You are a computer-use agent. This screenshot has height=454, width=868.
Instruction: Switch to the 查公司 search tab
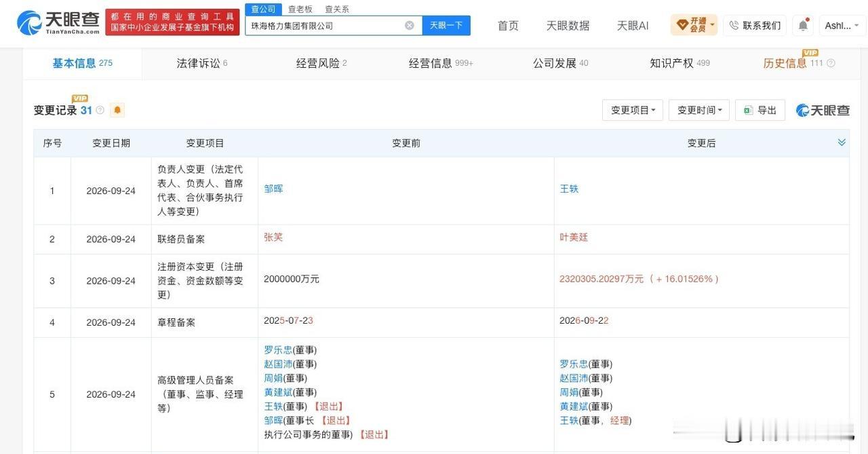pos(263,9)
